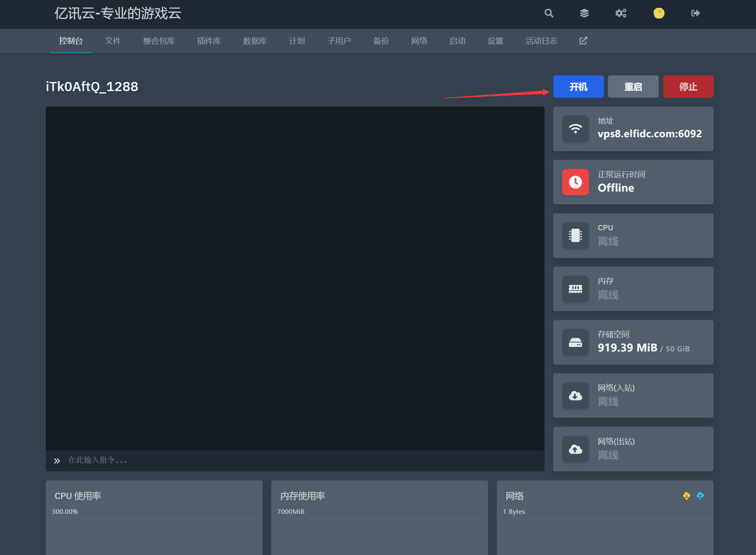Click the 300.00% axis label
The width and height of the screenshot is (756, 555).
coord(65,512)
